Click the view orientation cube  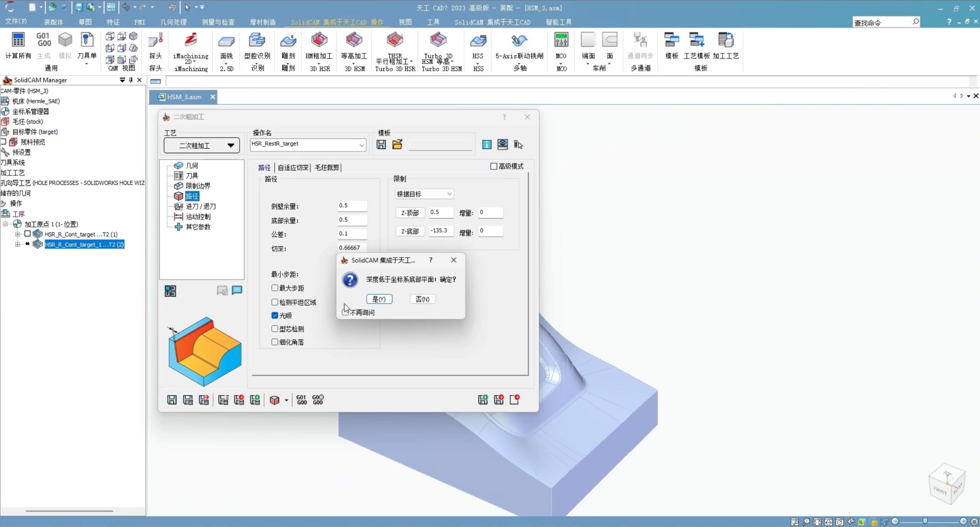pyautogui.click(x=946, y=483)
